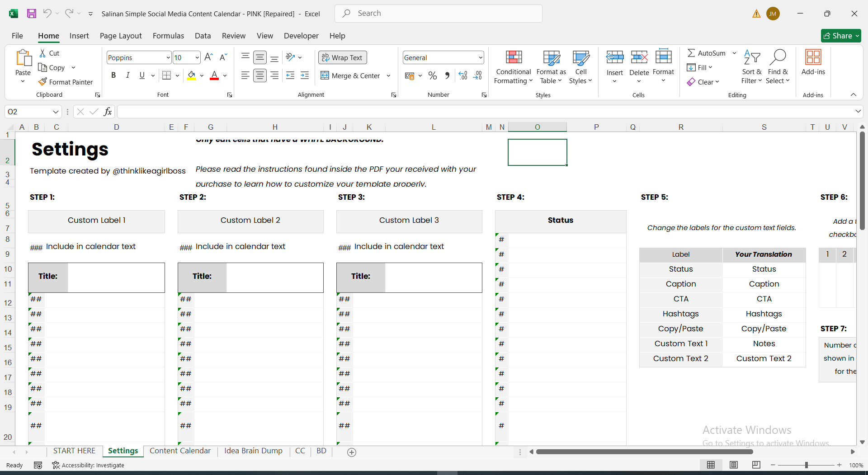Toggle Center horizontal alignment
The image size is (868, 475).
[x=260, y=75]
